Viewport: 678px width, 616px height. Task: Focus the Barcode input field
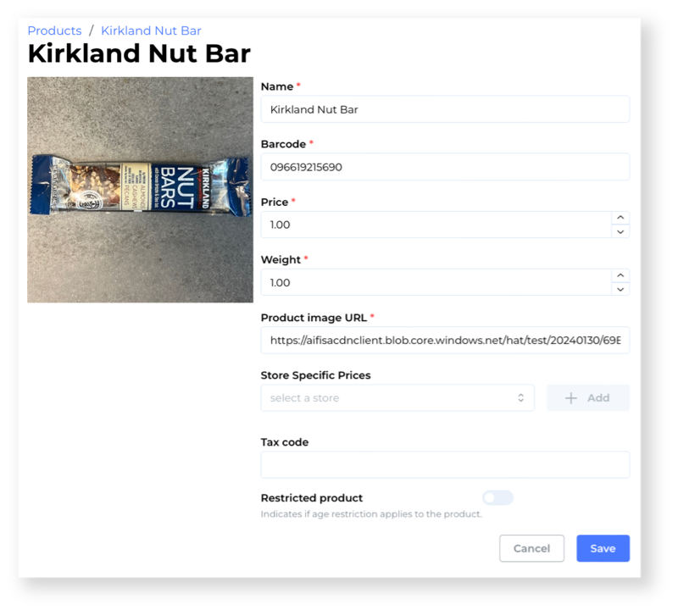pyautogui.click(x=445, y=167)
